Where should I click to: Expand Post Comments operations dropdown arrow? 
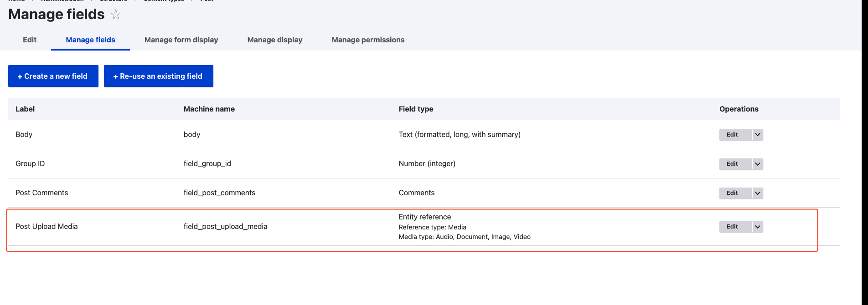pos(758,193)
